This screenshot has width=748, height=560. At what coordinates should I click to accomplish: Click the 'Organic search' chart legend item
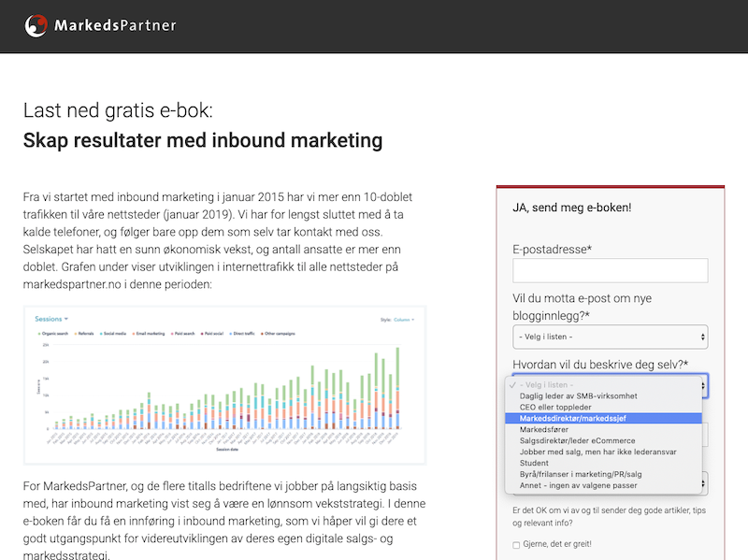[53, 334]
